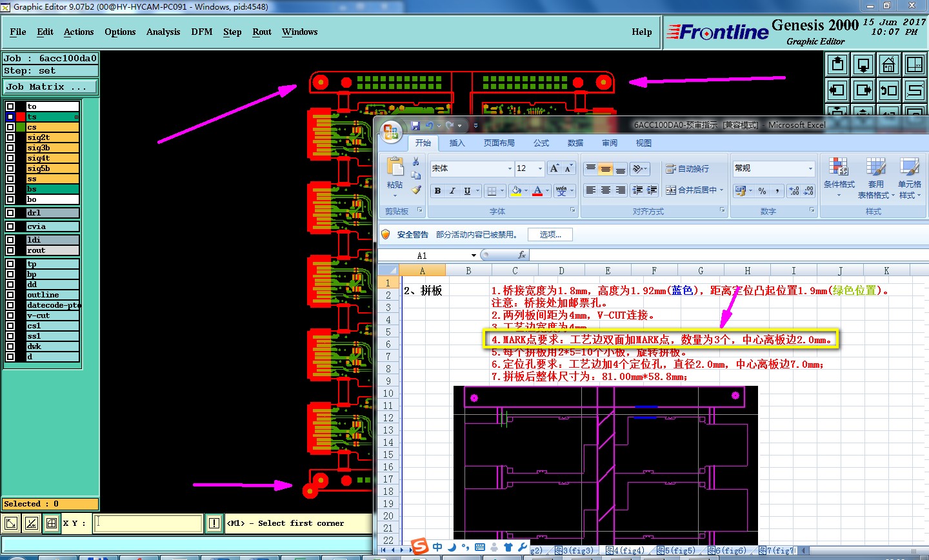929x560 pixels.
Task: Click the percent style icon
Action: tap(763, 191)
